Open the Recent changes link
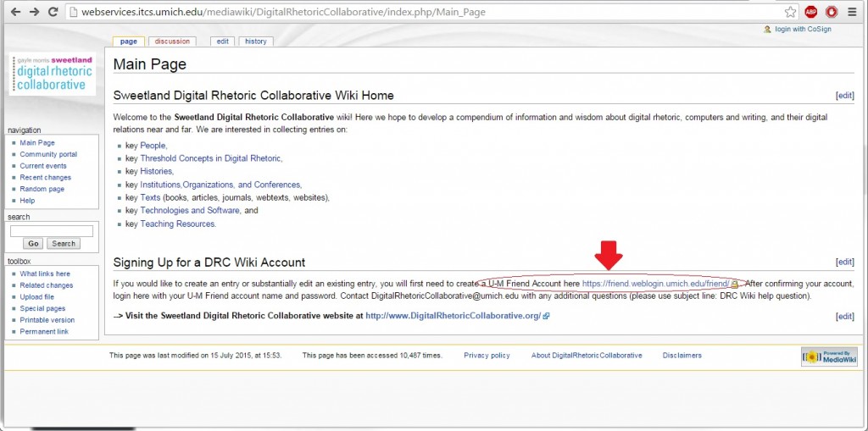The height and width of the screenshot is (431, 868). click(46, 178)
